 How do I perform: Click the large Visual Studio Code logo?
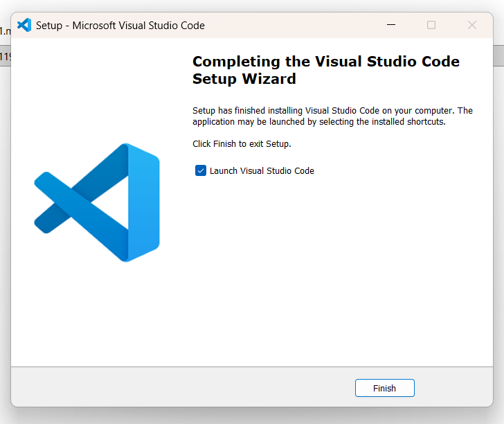tap(97, 203)
